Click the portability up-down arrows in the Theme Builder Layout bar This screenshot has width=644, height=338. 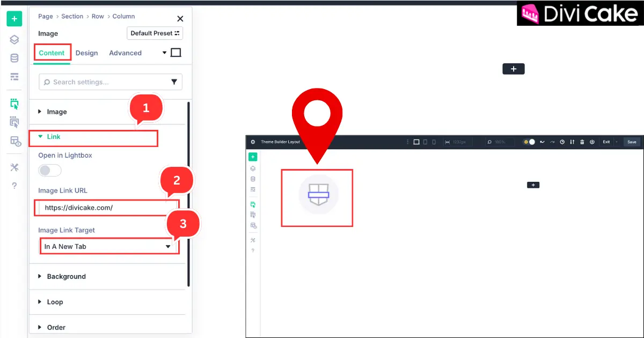click(x=572, y=142)
